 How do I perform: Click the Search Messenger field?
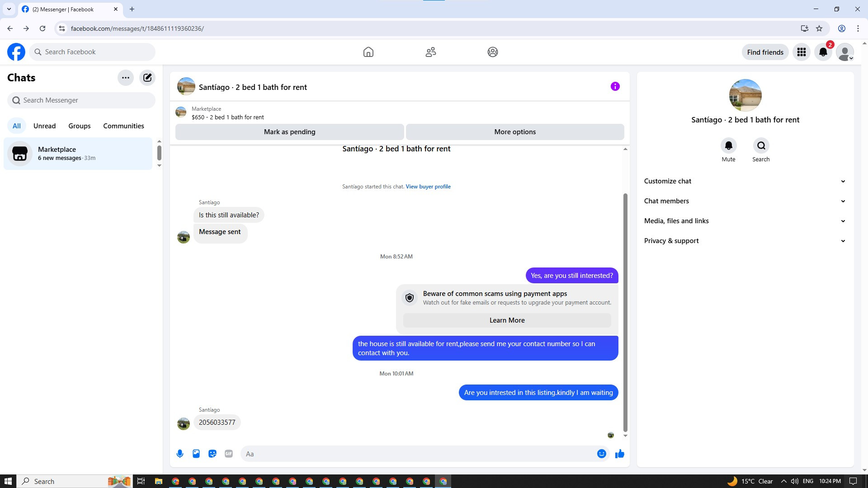pos(81,100)
